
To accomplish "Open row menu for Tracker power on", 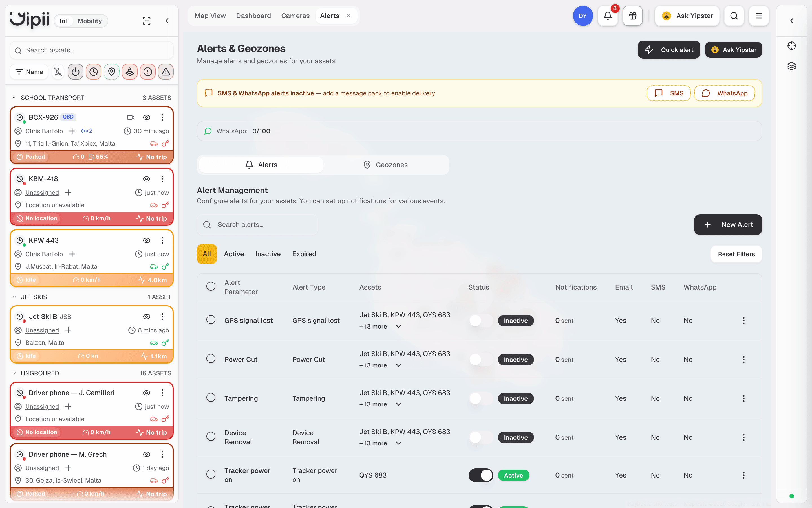I will coord(743,475).
